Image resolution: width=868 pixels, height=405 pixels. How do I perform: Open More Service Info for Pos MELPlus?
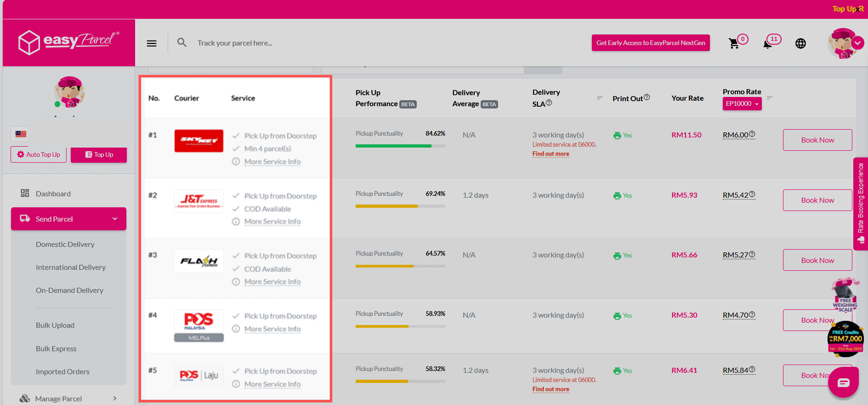(272, 329)
